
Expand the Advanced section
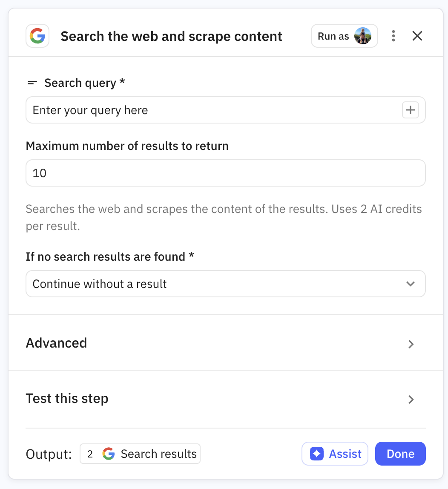pos(226,343)
